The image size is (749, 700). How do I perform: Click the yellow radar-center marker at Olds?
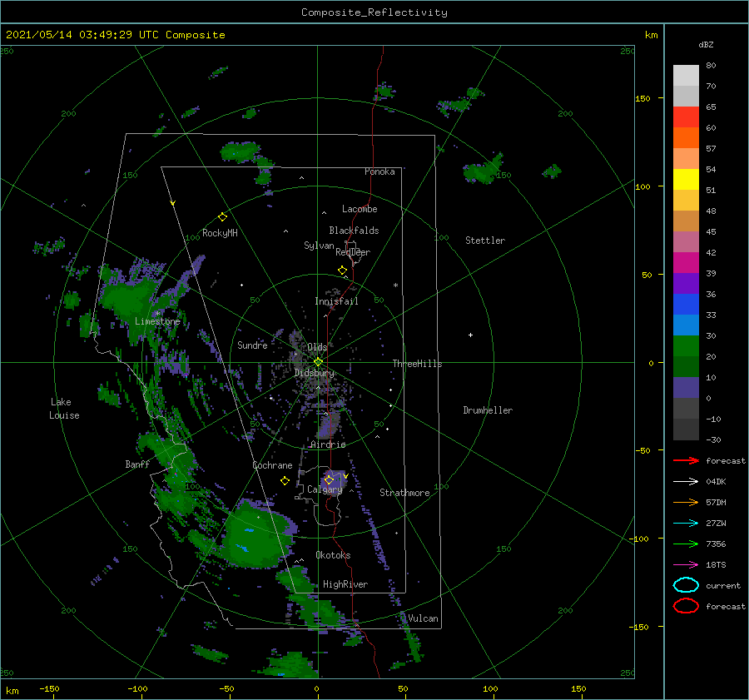point(318,362)
